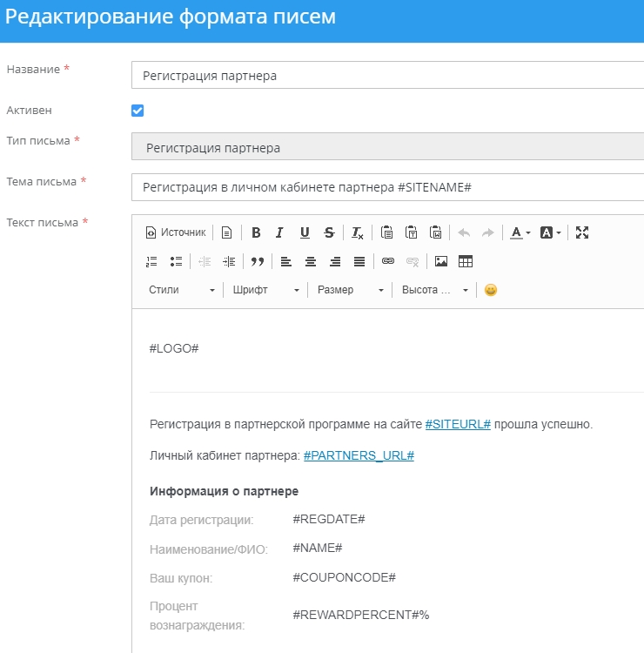This screenshot has height=653, width=644.
Task: Open the emoji smiley picker
Action: pos(491,290)
